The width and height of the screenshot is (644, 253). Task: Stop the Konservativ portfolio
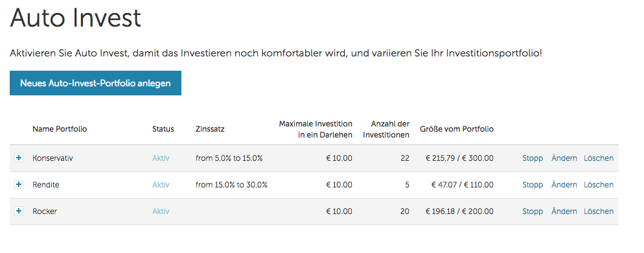[533, 158]
